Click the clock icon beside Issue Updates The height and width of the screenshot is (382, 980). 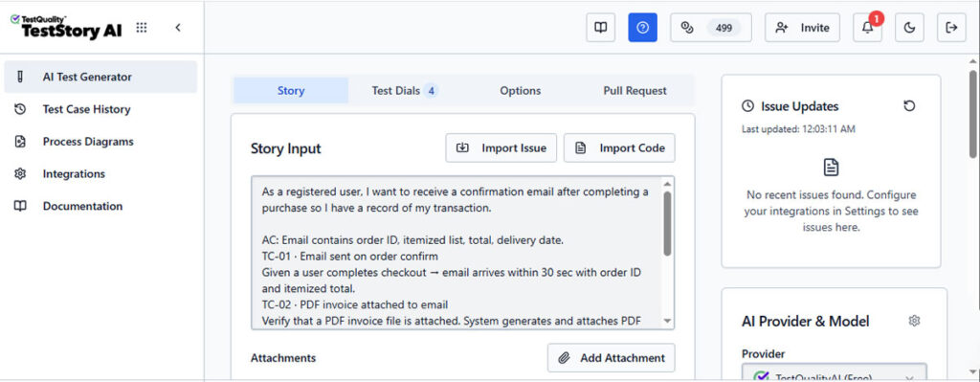(x=747, y=106)
